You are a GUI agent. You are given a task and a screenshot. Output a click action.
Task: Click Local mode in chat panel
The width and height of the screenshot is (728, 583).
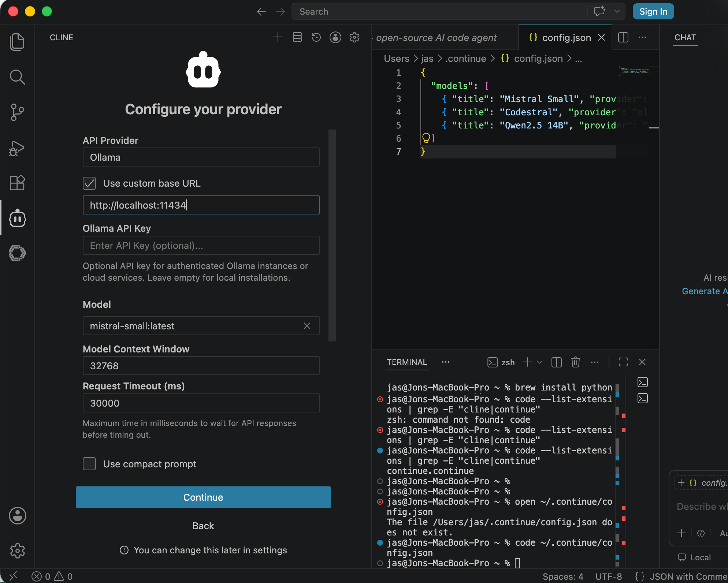[x=694, y=557]
